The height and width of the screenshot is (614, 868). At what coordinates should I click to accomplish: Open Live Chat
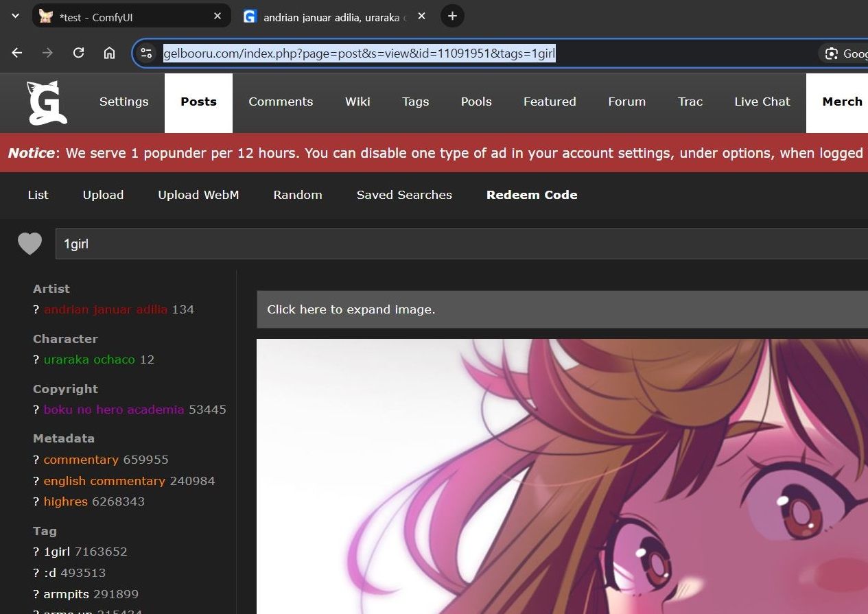[x=762, y=102]
